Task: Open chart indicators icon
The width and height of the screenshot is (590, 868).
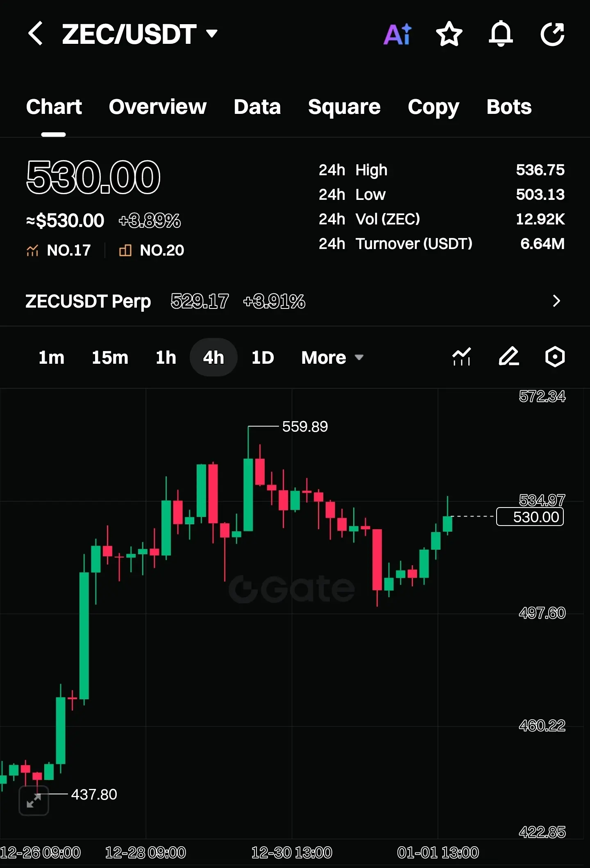Action: point(461,357)
